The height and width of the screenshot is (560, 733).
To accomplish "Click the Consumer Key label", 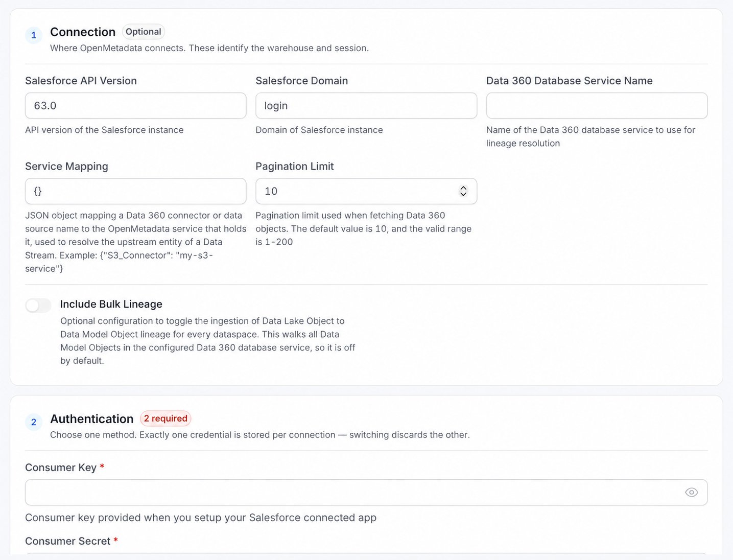I will [x=61, y=468].
